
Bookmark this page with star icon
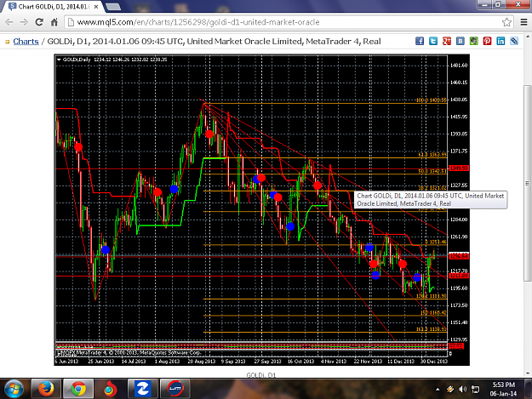click(x=506, y=22)
